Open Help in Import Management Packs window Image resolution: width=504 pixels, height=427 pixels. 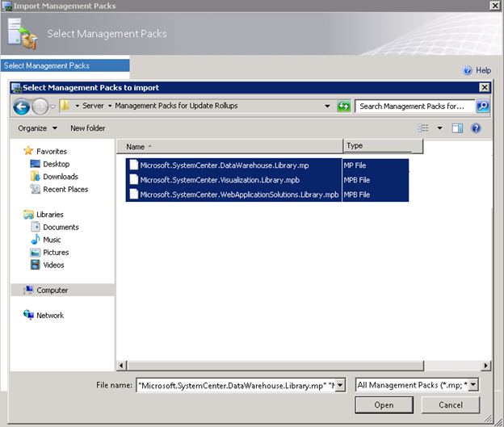point(483,70)
